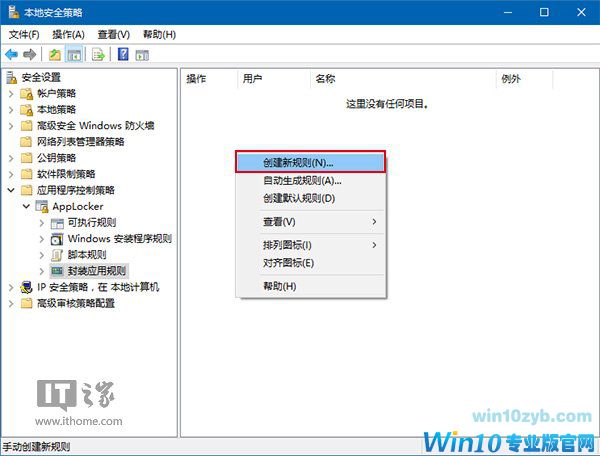The image size is (600, 456).
Task: Click the 高级审核策略配置 folder icon
Action: (x=26, y=303)
